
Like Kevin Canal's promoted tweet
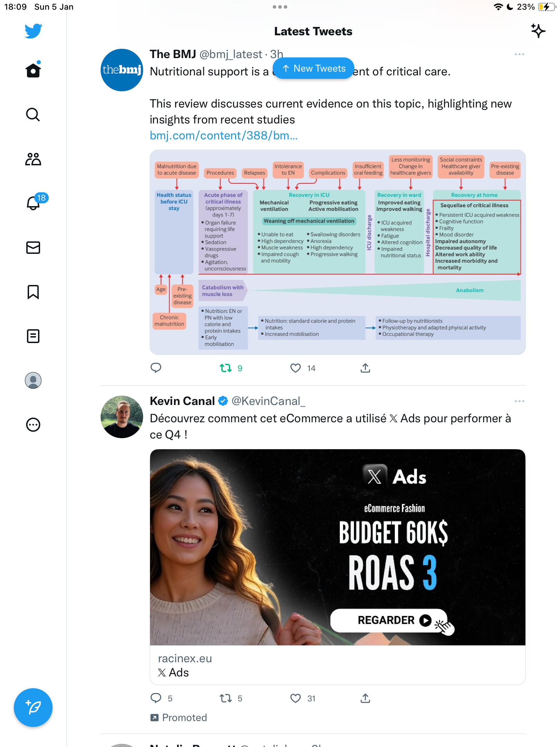point(296,698)
